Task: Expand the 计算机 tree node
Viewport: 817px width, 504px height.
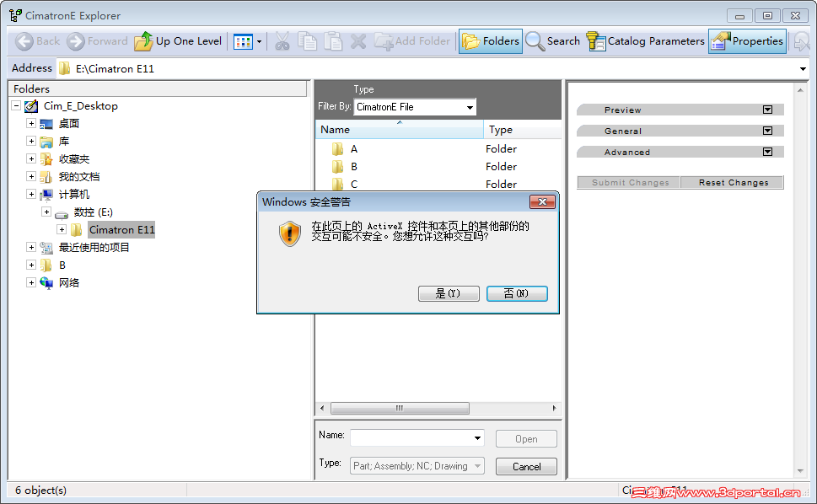Action: [31, 194]
